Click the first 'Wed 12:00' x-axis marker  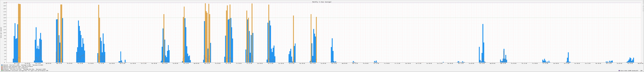click(x=59, y=63)
